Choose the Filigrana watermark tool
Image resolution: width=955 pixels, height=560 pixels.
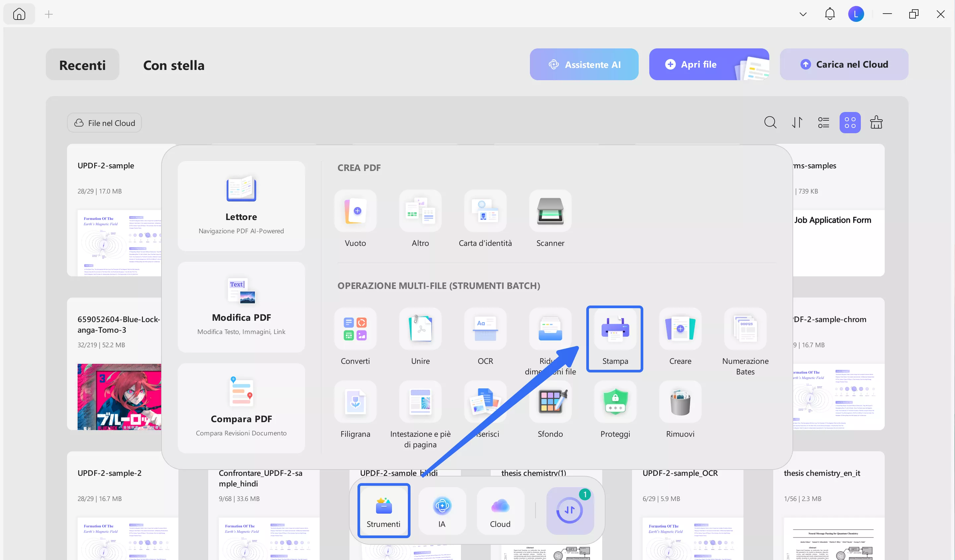(x=355, y=402)
